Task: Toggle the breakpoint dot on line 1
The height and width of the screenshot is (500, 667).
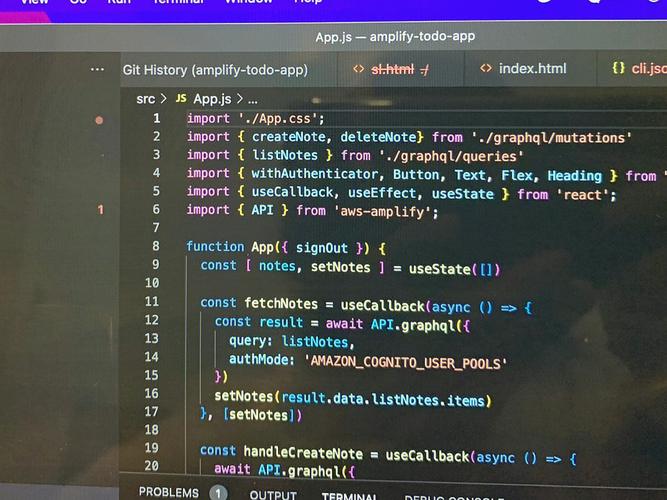Action: tap(99, 120)
